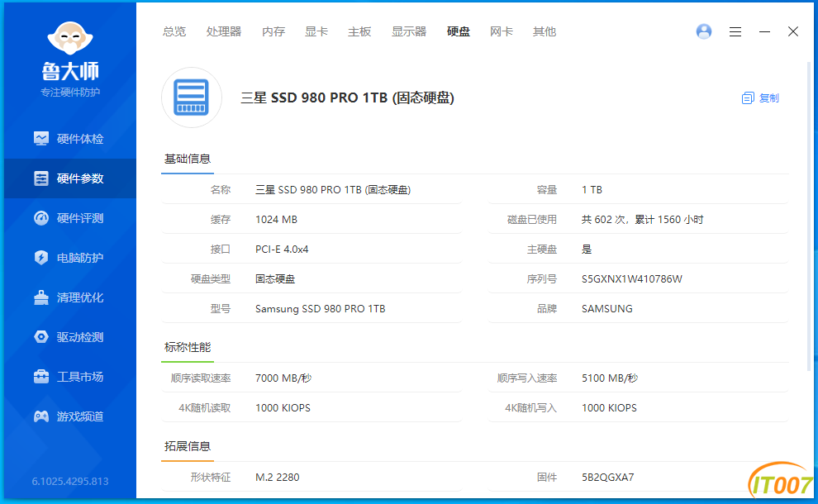Click the vertical scrollbar on the right
818x504 pixels.
(809, 216)
